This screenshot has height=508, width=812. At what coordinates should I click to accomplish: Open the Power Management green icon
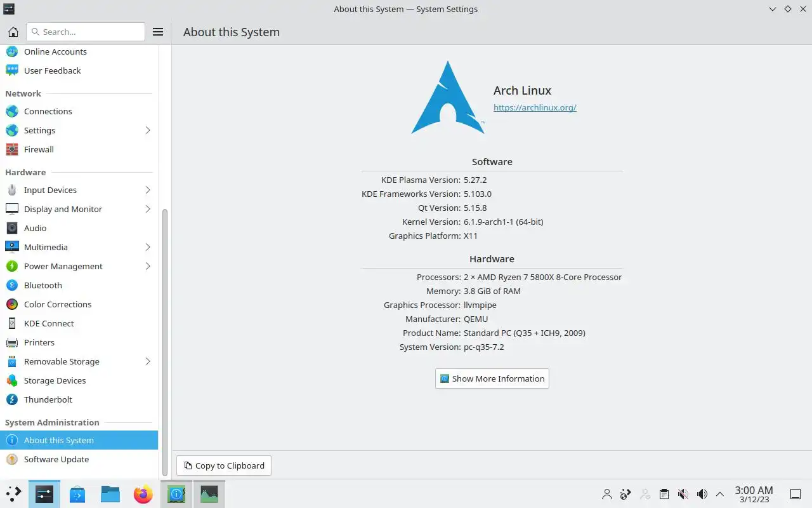pos(12,266)
